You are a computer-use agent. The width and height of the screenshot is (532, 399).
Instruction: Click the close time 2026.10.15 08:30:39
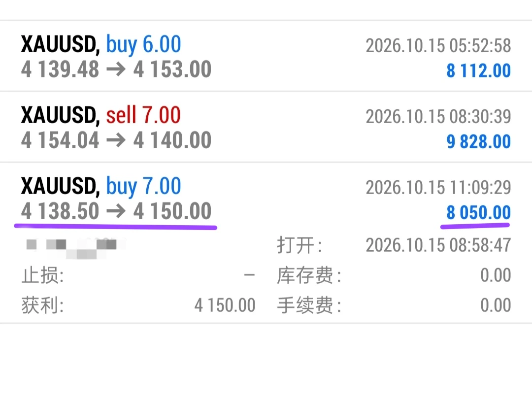point(438,116)
